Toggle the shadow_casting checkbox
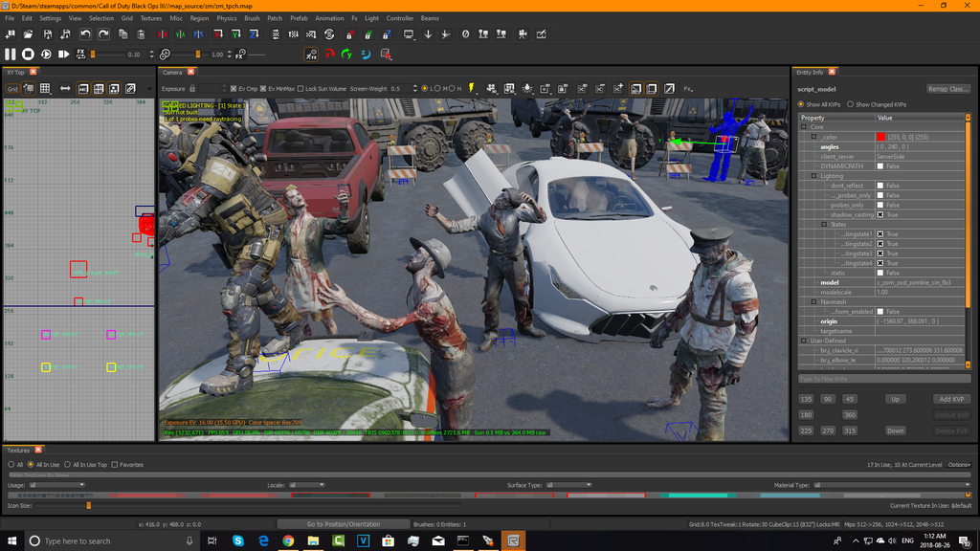 pyautogui.click(x=880, y=214)
